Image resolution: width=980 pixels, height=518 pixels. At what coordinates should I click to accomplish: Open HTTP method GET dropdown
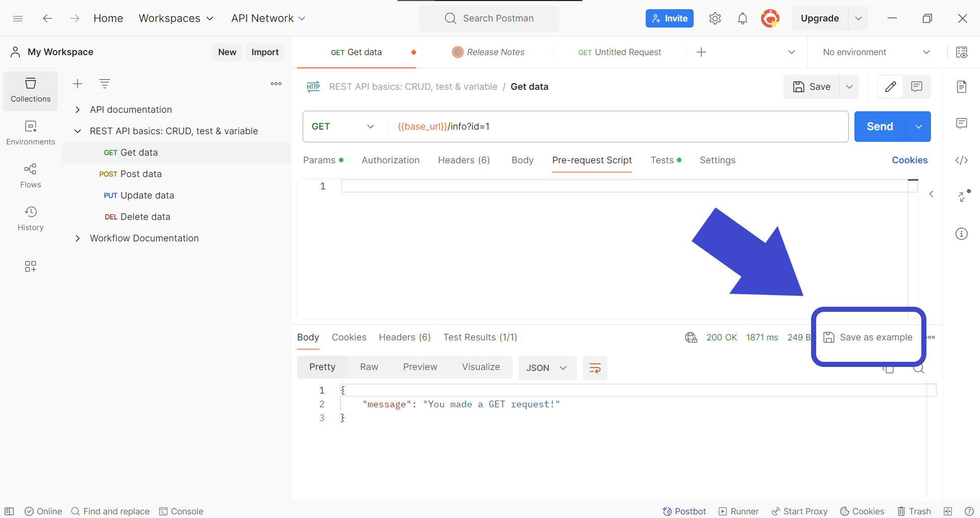coord(343,127)
